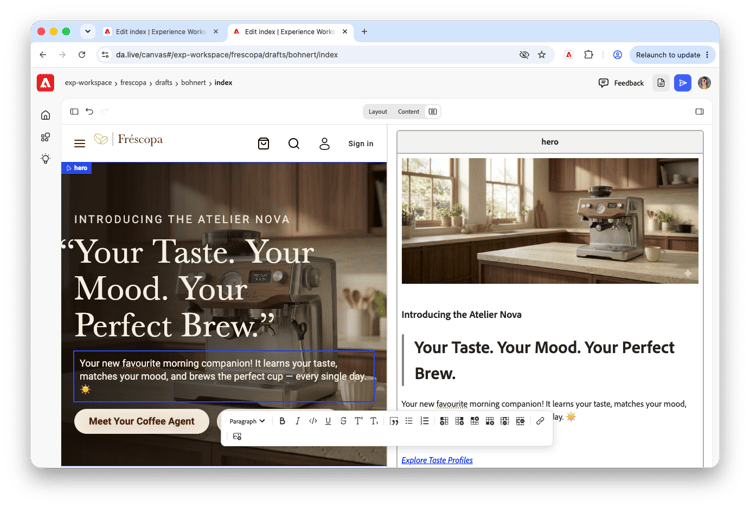Toggle the right side panel
This screenshot has height=508, width=750.
(x=699, y=111)
